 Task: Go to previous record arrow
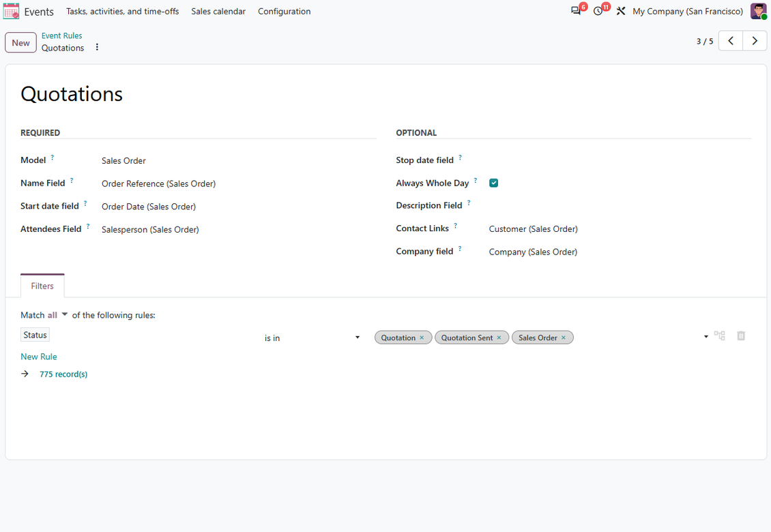[731, 41]
